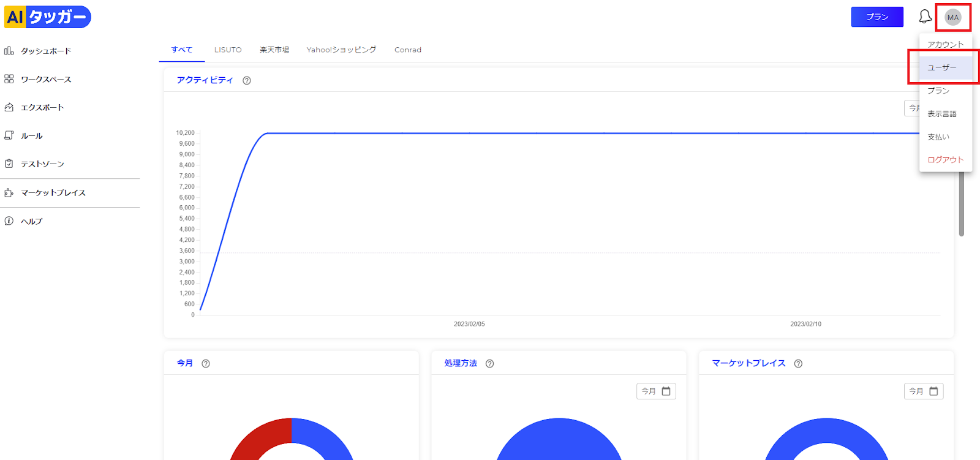
Task: Click the アクティビティ card title
Action: pyautogui.click(x=205, y=80)
